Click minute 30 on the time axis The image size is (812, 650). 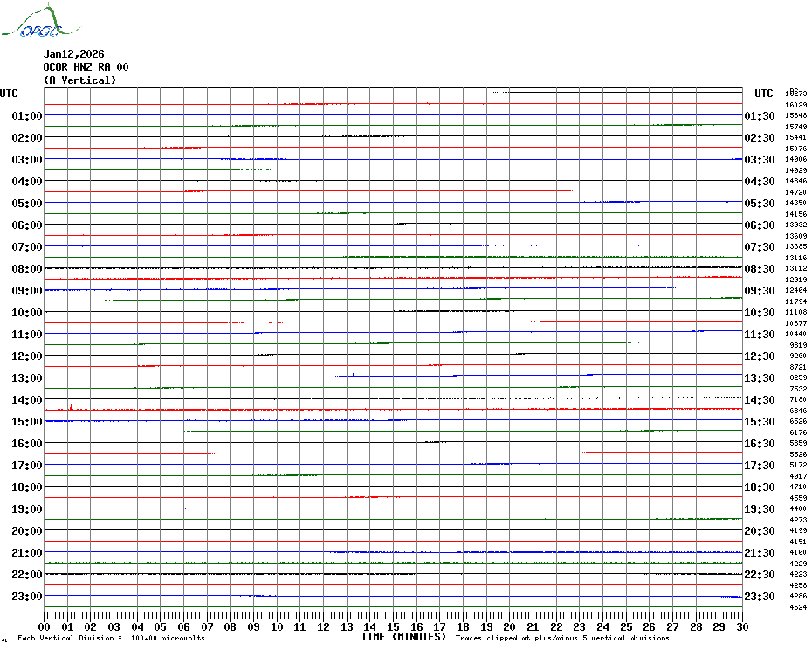[x=742, y=627]
